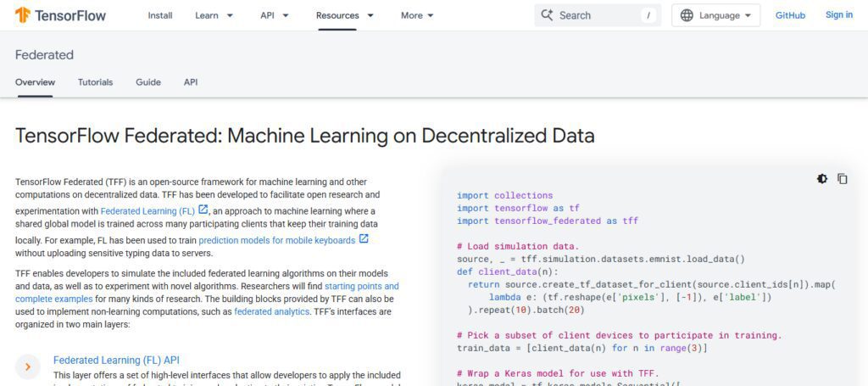This screenshot has height=386, width=868.
Task: Open the Guide tab
Action: (148, 82)
